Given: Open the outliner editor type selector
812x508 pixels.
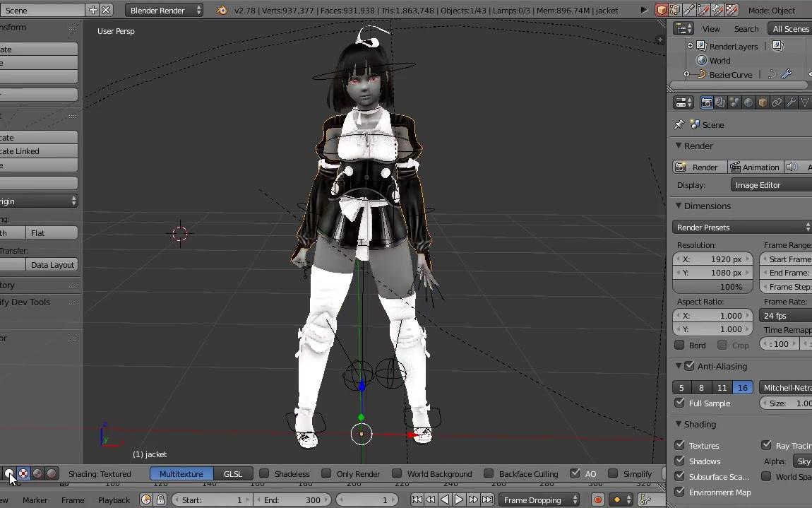Looking at the screenshot, I should point(683,28).
